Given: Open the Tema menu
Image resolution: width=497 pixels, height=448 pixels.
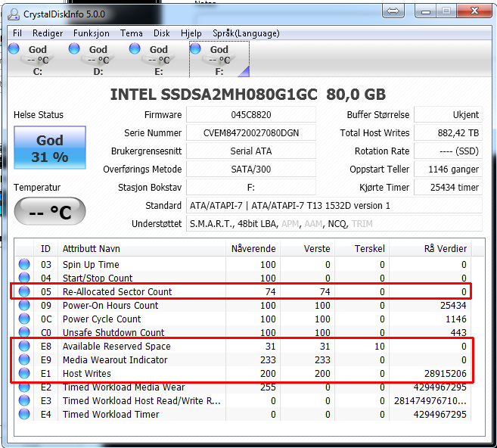Looking at the screenshot, I should [x=131, y=33].
